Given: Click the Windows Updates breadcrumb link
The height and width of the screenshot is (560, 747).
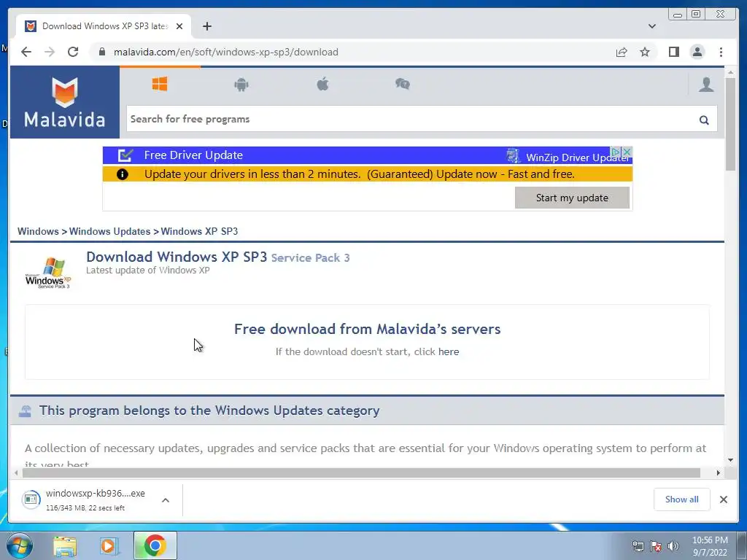Looking at the screenshot, I should [109, 231].
